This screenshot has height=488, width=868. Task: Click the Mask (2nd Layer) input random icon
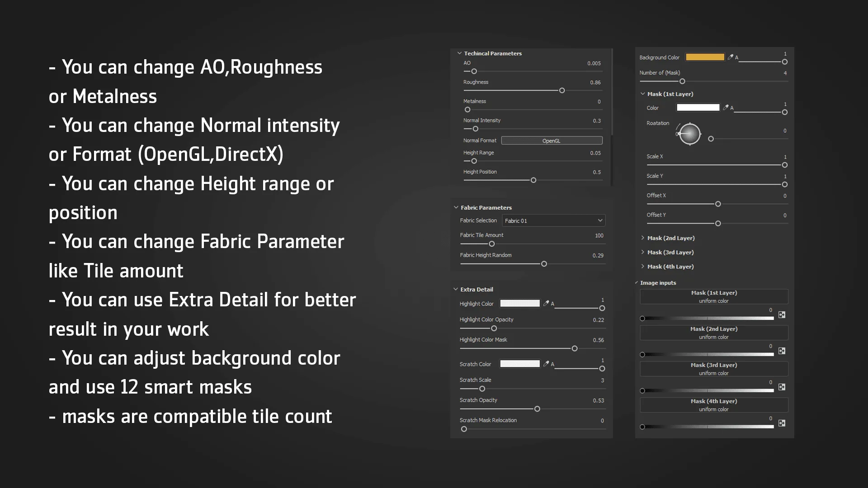coord(782,351)
